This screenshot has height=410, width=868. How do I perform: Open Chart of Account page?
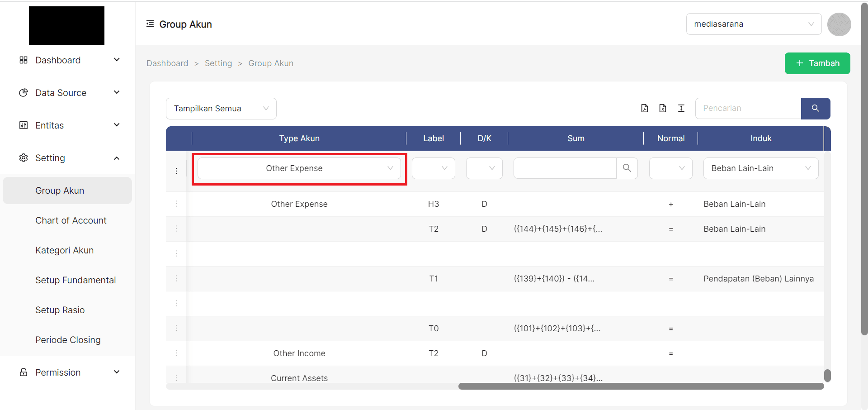tap(71, 220)
